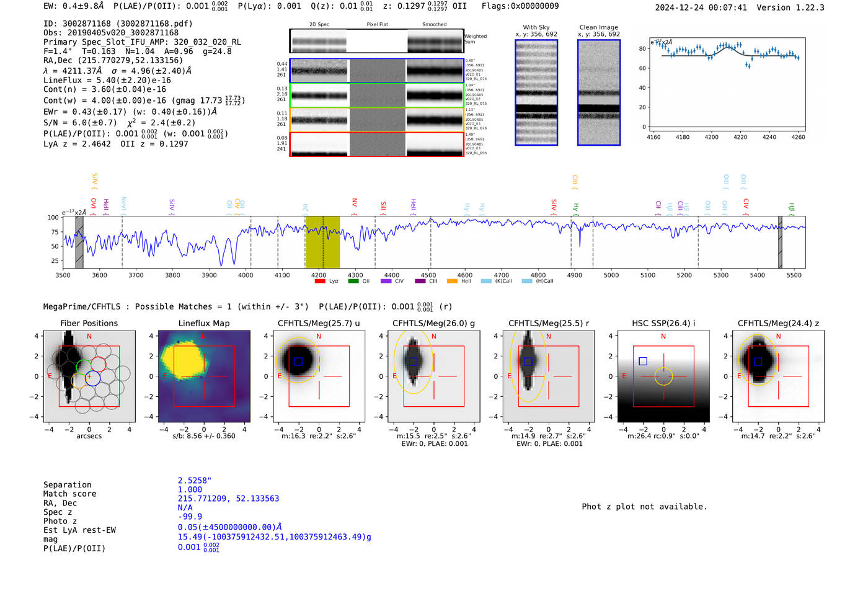Click the (K)CaII legend swatch

click(x=486, y=281)
